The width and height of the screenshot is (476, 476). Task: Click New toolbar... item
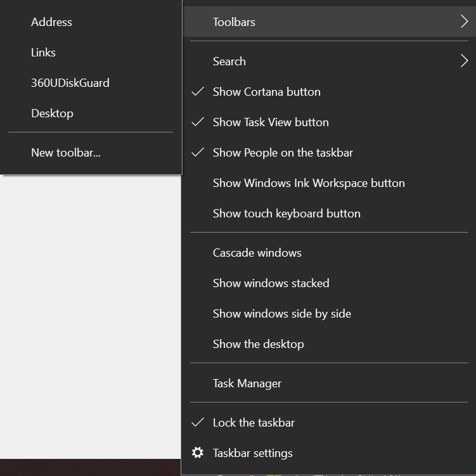[91, 152]
